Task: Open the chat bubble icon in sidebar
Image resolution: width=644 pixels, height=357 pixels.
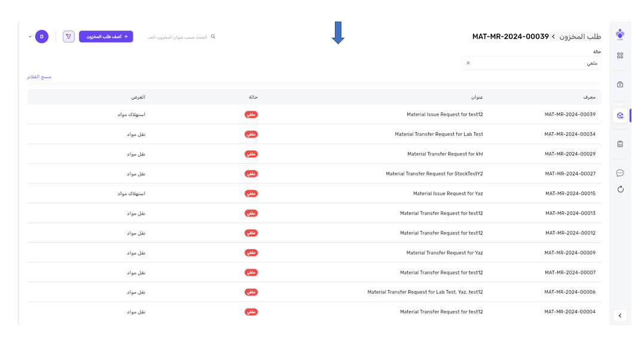Action: [620, 173]
